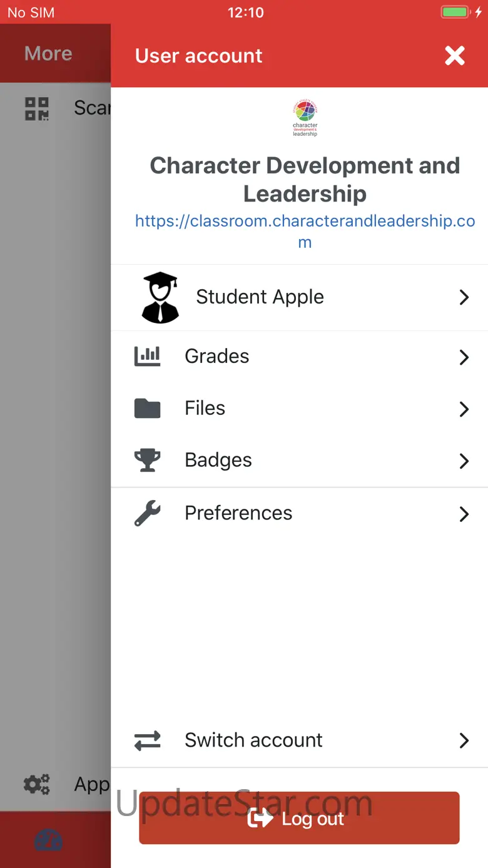488x868 pixels.
Task: Click the Grades bar chart icon
Action: [x=148, y=356]
